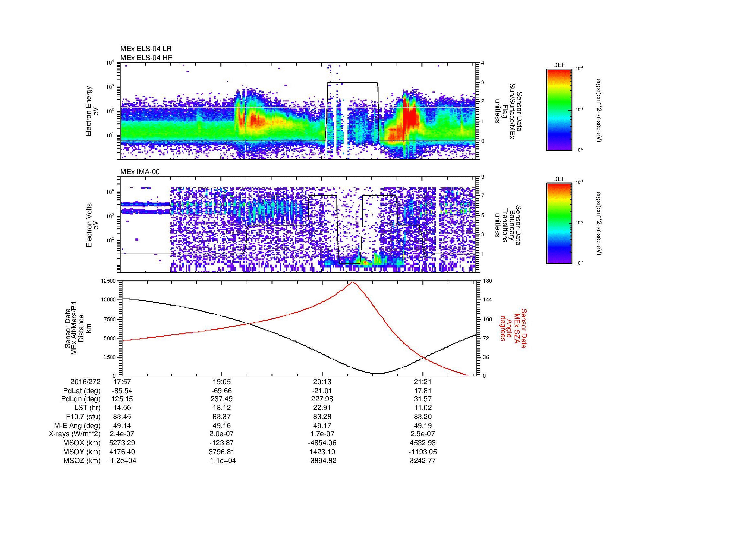Click the MSOY value '-1193.05'
Viewport: 756px width, 534px height.
[x=423, y=452]
